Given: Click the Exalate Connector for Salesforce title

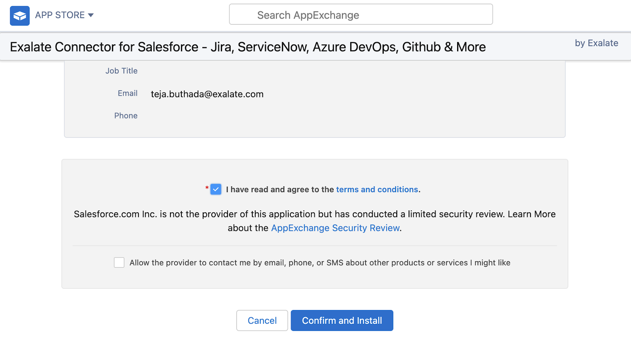Looking at the screenshot, I should tap(248, 47).
